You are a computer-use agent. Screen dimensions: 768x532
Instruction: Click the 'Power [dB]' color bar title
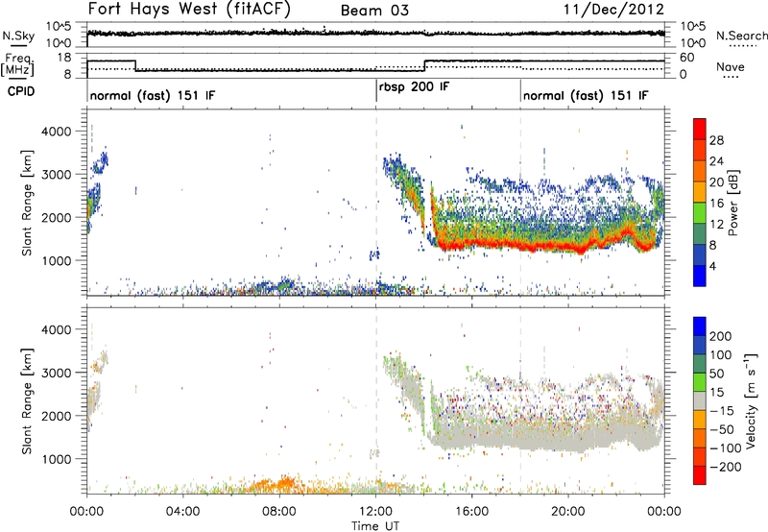(x=733, y=203)
